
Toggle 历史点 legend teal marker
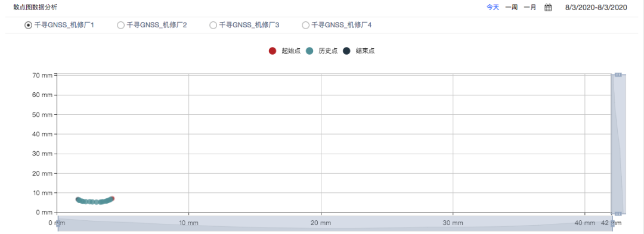tap(309, 51)
